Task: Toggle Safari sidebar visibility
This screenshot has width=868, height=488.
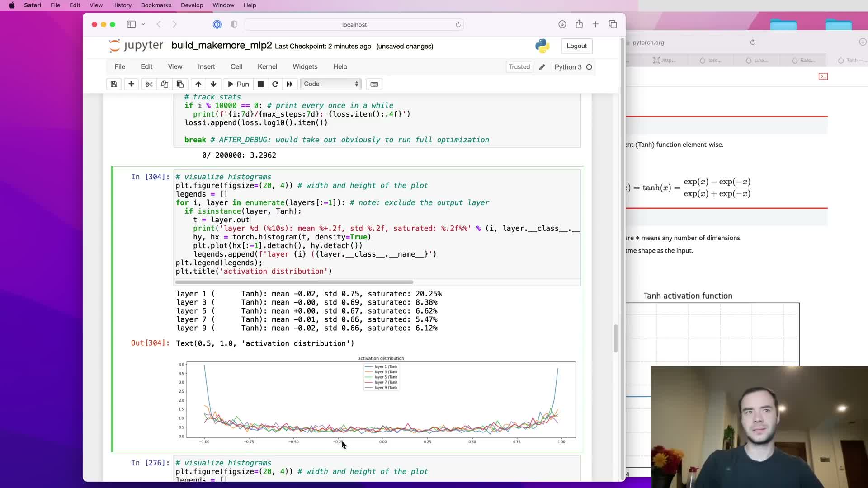Action: 132,24
